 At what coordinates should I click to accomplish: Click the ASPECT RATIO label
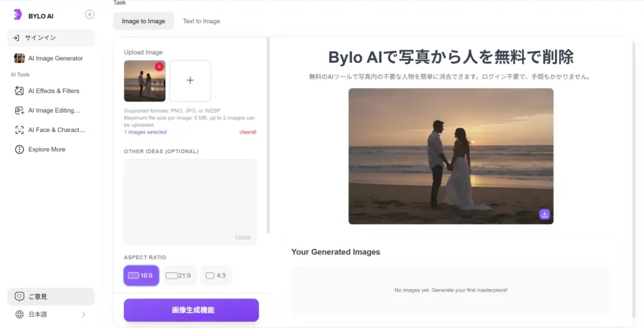click(x=145, y=258)
